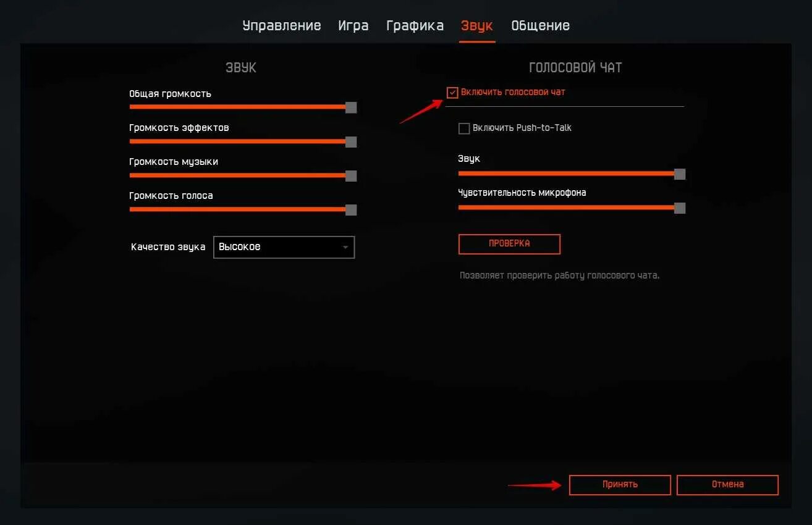812x525 pixels.
Task: Click the Громкость музыки slider handle
Action: point(351,176)
